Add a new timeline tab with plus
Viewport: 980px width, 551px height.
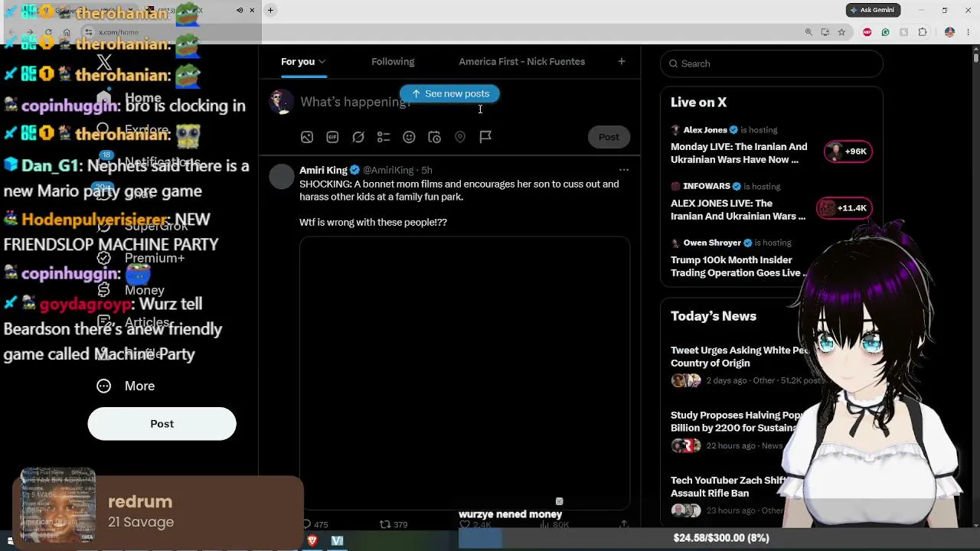pyautogui.click(x=622, y=61)
